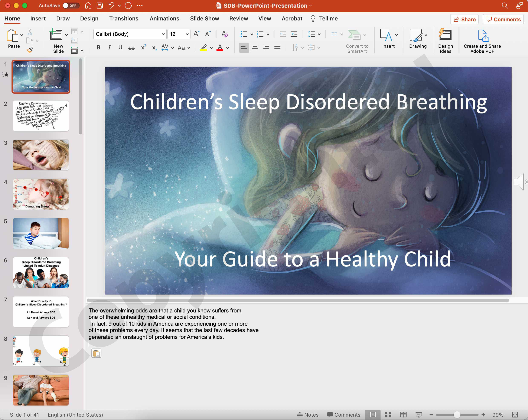This screenshot has width=528, height=420.
Task: Select slide 4 Damaging Sleep thumbnail
Action: [x=41, y=194]
